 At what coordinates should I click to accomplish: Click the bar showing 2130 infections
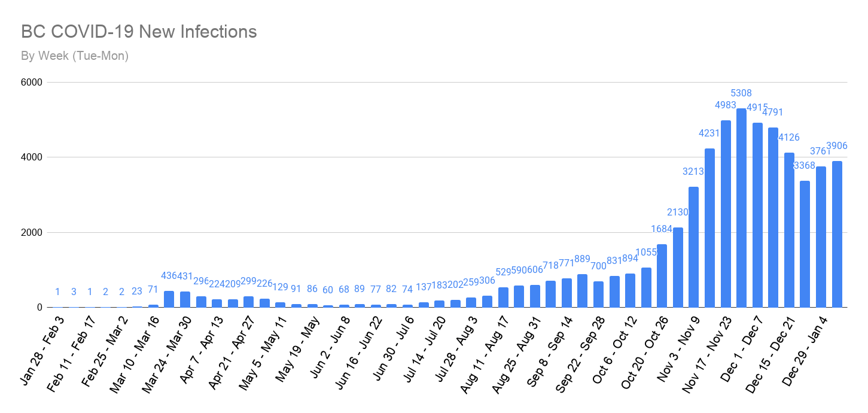(678, 268)
